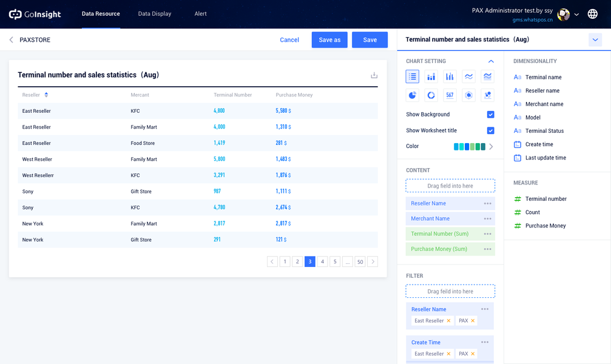This screenshot has width=611, height=364.
Task: Pick the dark teal color swatch
Action: click(483, 147)
